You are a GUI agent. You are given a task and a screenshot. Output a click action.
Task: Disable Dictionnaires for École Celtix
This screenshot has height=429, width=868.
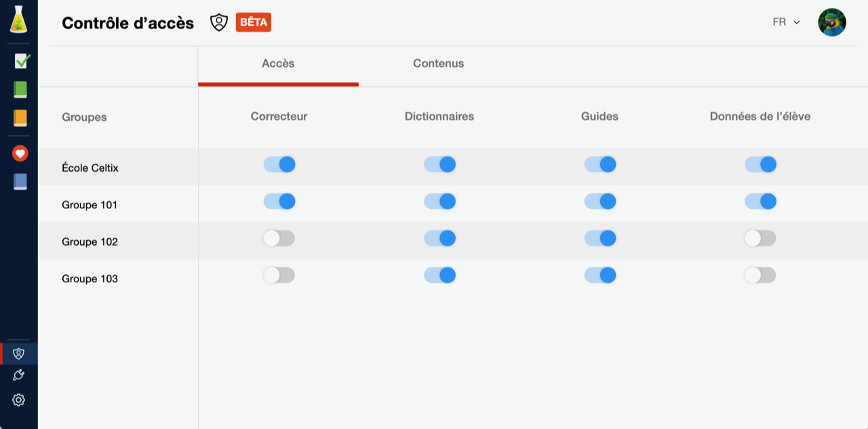coord(439,164)
